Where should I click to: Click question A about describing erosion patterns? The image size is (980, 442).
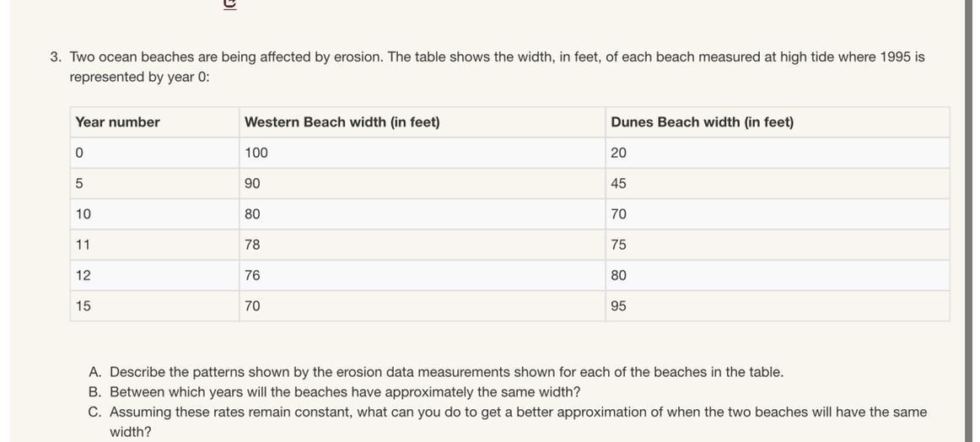445,372
